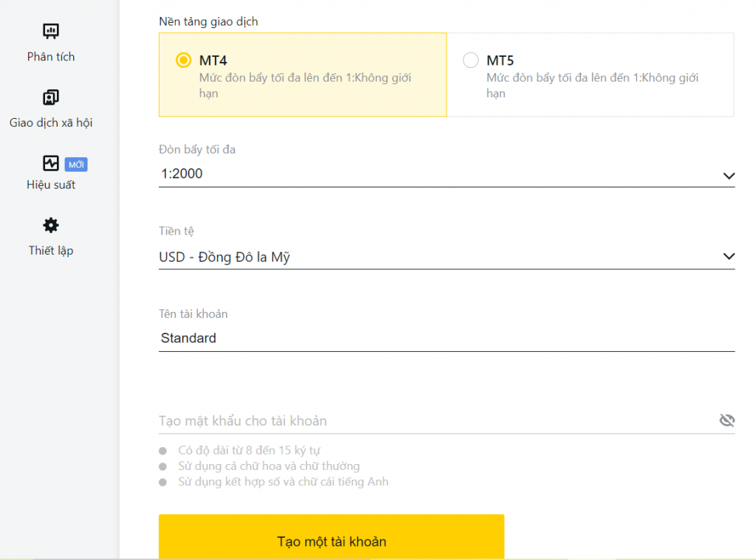Screen dimensions: 756x560
Task: Click the blue MỚI badge
Action: [x=76, y=165]
